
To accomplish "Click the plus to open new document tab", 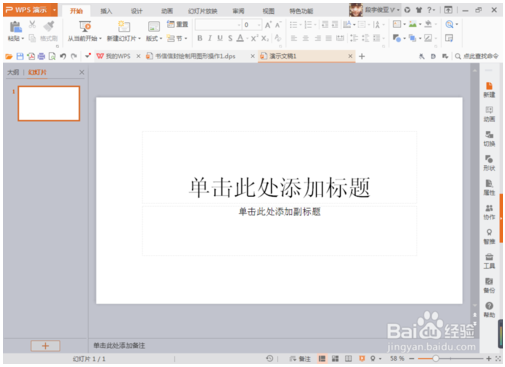I will pyautogui.click(x=362, y=56).
